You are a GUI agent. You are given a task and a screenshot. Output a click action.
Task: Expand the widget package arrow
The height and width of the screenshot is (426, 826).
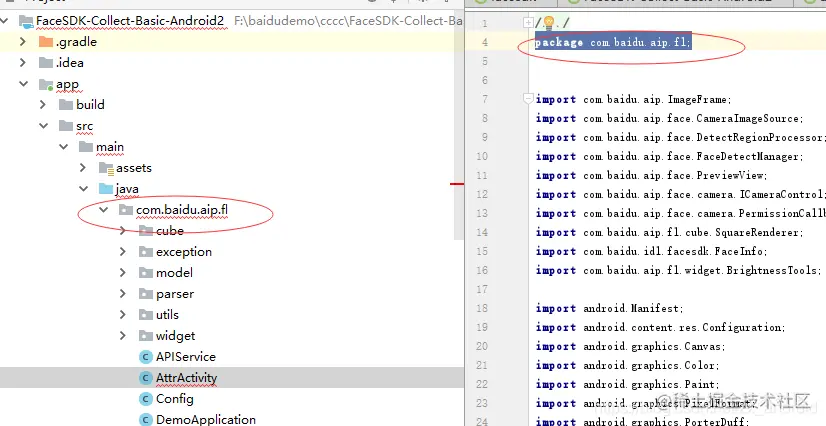pos(123,336)
